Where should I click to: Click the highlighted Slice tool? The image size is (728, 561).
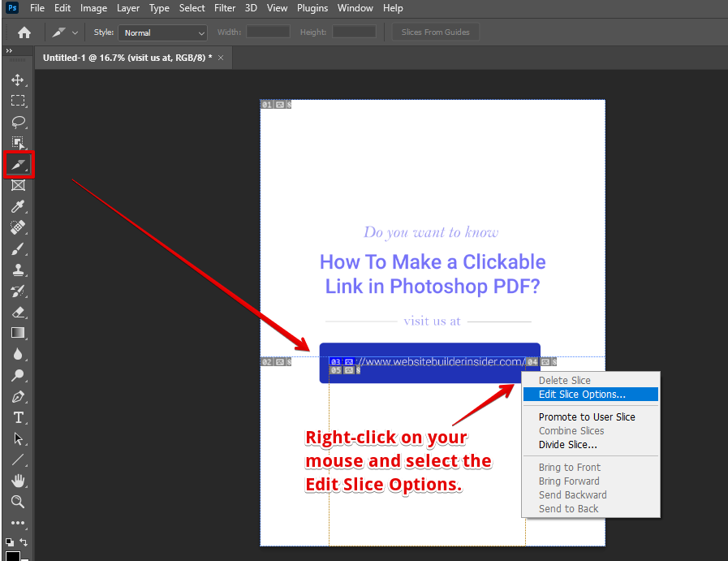tap(17, 164)
